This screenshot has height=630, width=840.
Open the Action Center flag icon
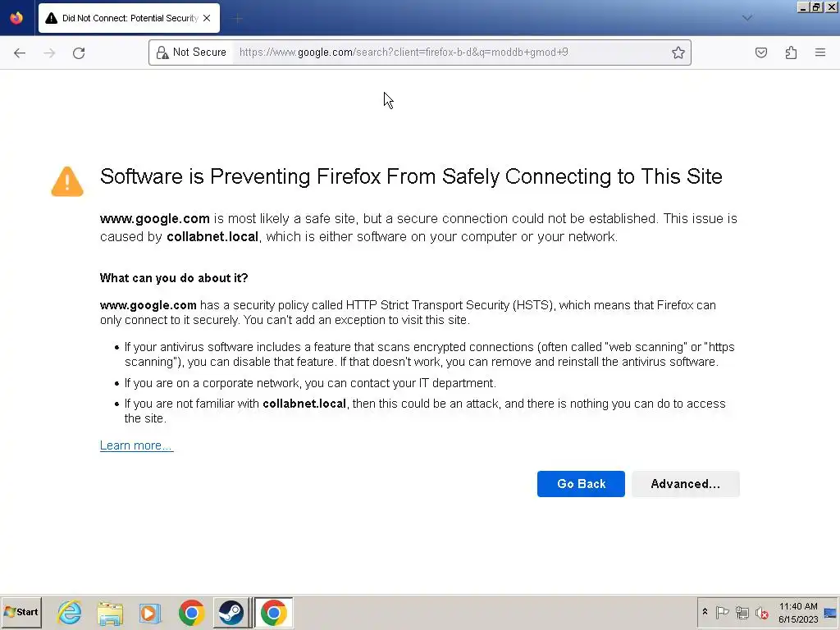(x=722, y=612)
